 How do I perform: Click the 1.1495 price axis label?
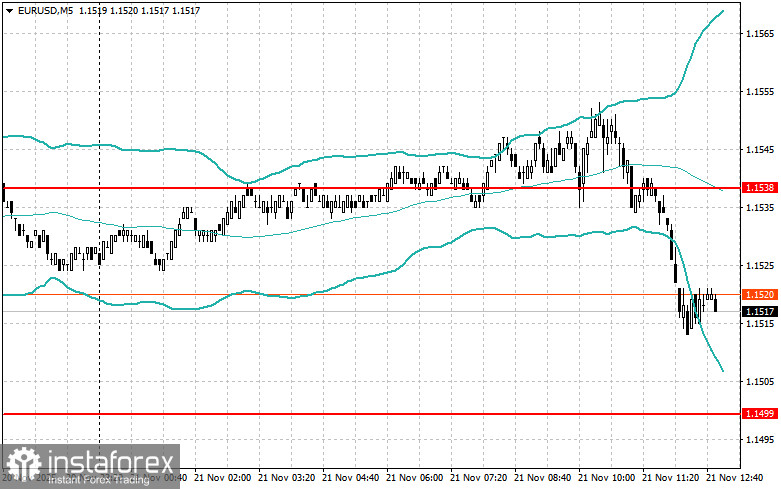[x=760, y=439]
